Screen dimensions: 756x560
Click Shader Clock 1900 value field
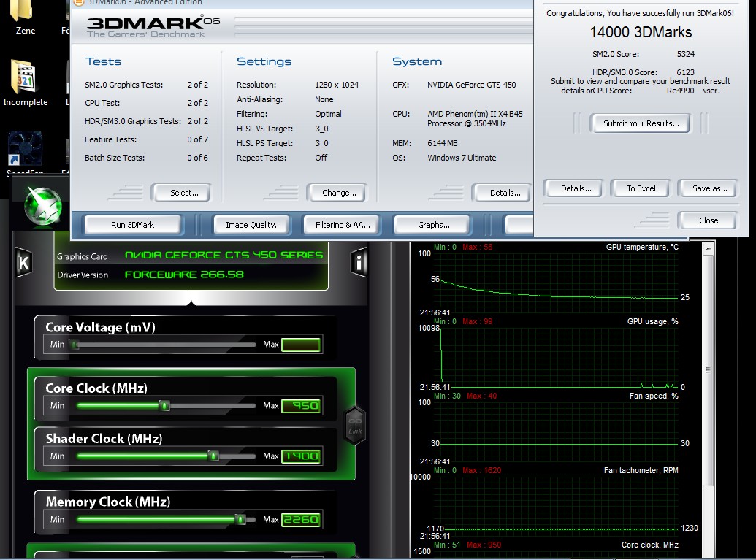click(x=301, y=456)
